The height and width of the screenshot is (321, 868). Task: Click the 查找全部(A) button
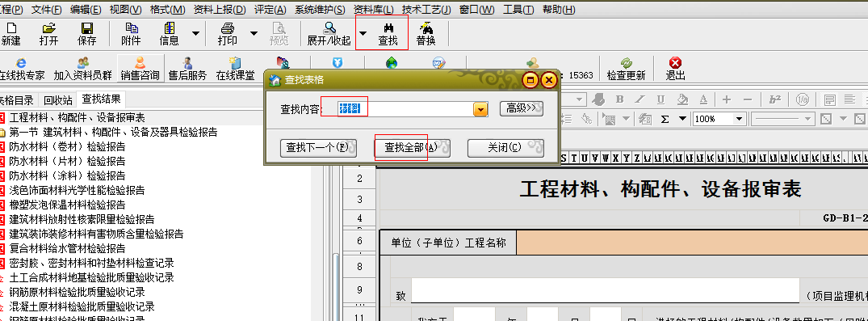tap(411, 147)
